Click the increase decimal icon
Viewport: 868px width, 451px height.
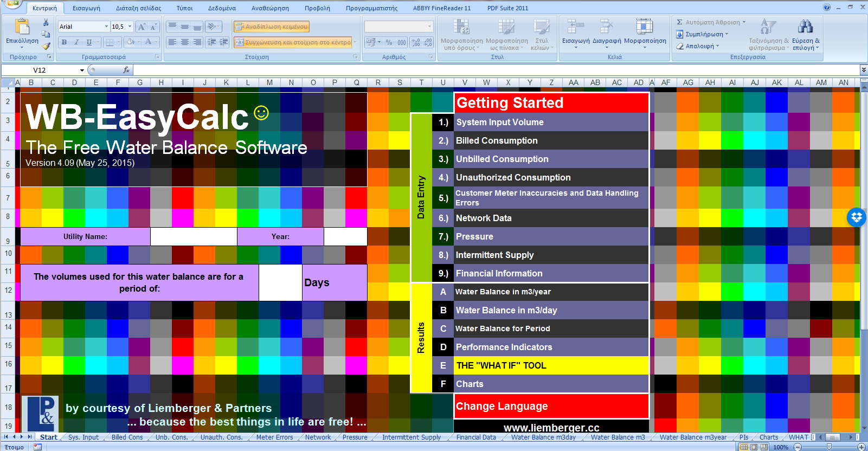coord(416,42)
